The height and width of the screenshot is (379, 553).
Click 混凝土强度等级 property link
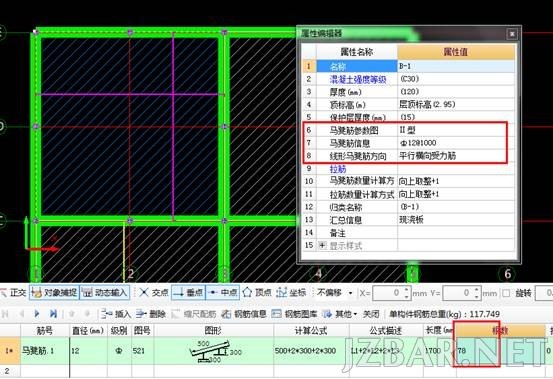point(358,79)
